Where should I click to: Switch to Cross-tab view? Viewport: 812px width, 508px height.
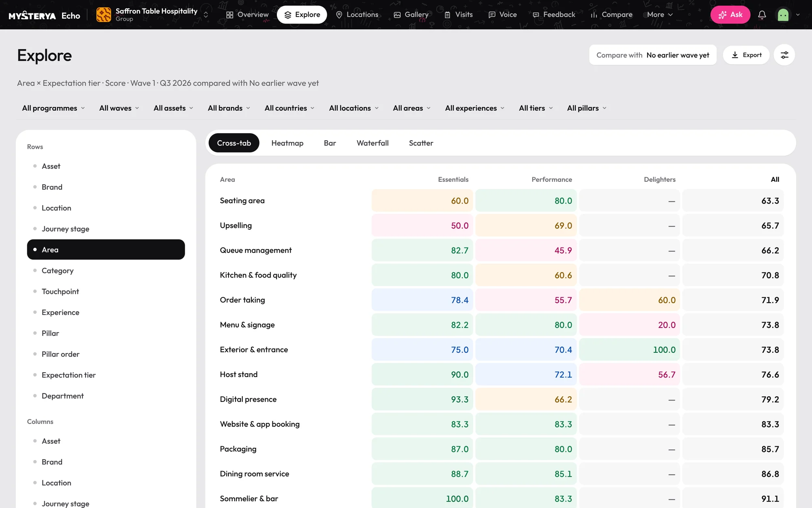point(234,143)
